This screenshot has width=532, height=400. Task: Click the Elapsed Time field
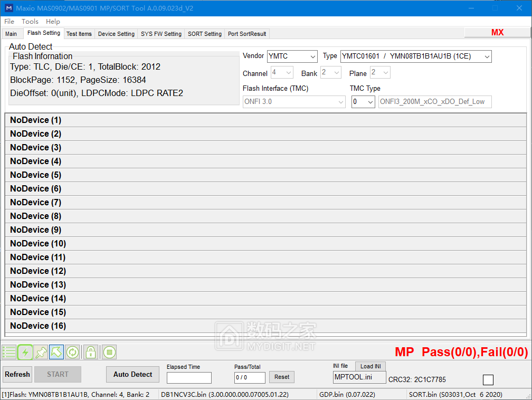click(x=189, y=378)
